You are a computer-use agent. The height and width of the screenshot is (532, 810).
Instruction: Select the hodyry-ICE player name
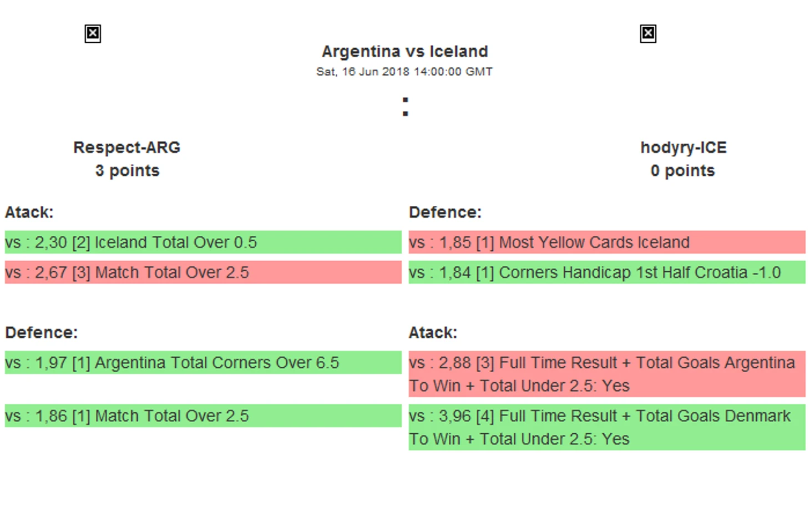[x=683, y=148]
